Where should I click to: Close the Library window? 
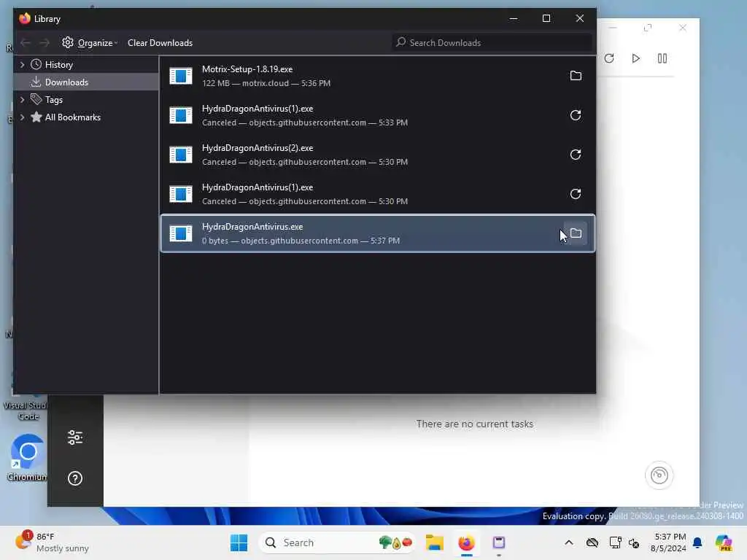tap(580, 18)
